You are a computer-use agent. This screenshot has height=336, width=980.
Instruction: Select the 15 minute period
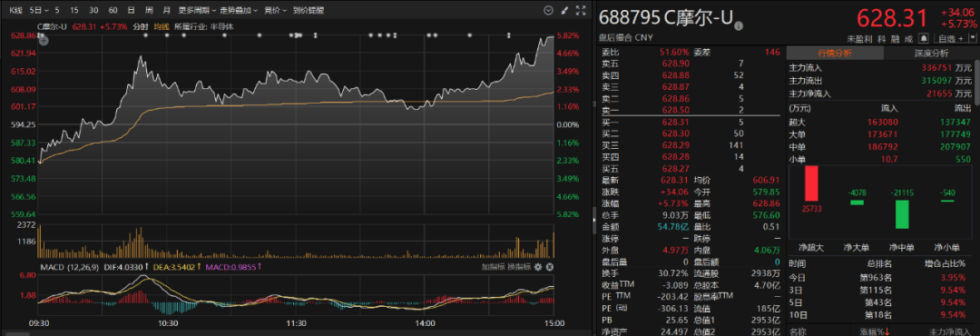click(x=74, y=10)
